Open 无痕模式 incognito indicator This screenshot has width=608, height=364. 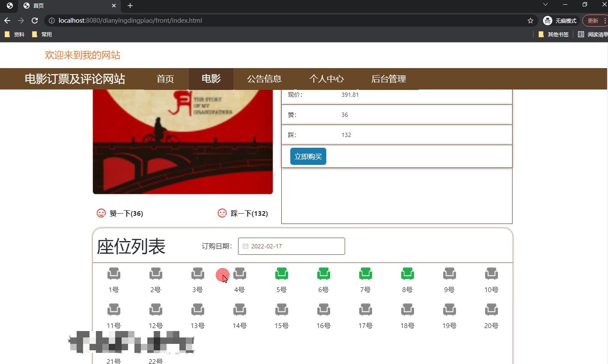[x=560, y=21]
